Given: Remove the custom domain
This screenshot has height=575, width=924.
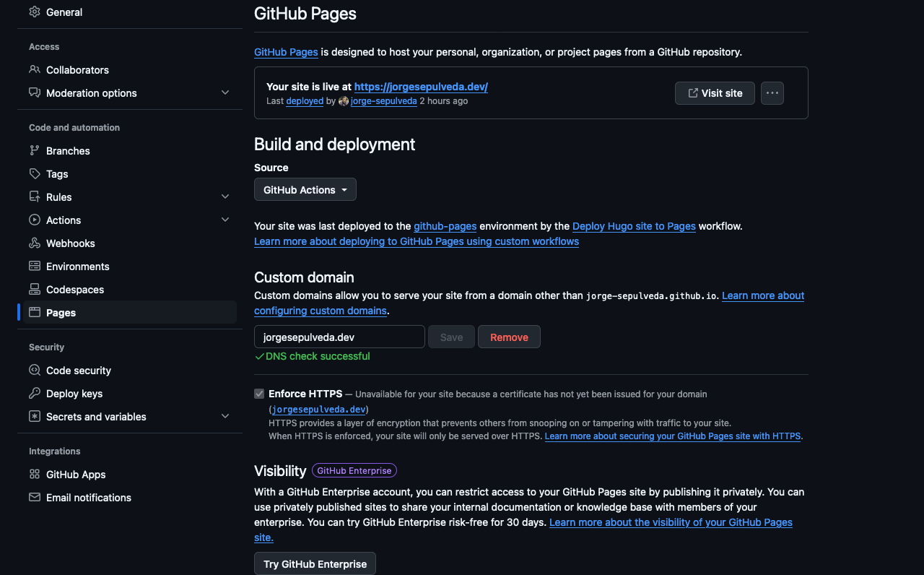Looking at the screenshot, I should coord(509,337).
